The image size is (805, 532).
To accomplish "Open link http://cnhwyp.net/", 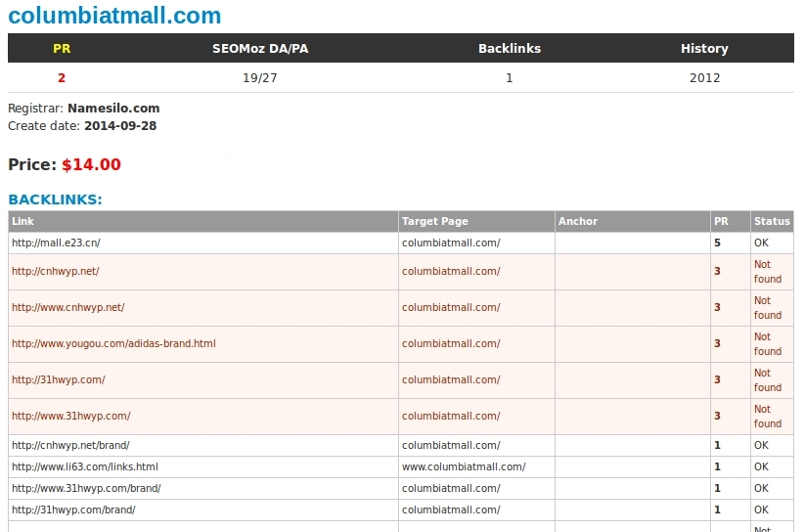I will click(x=56, y=271).
